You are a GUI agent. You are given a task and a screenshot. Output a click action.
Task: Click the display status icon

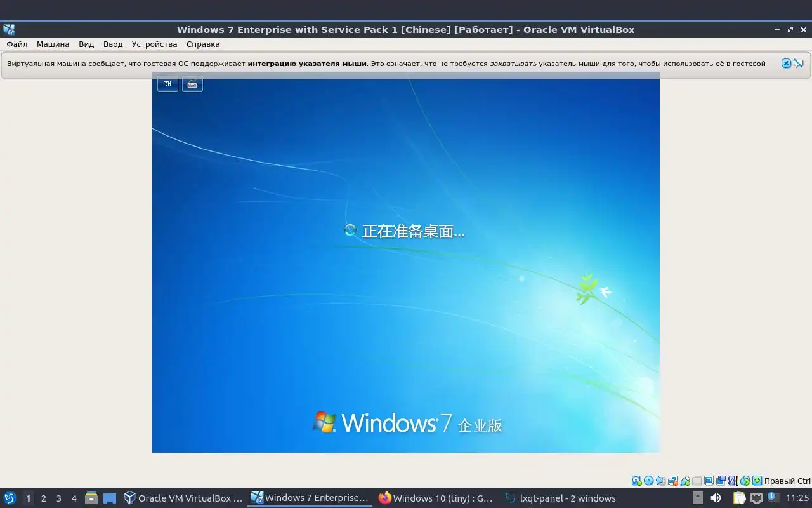(709, 481)
